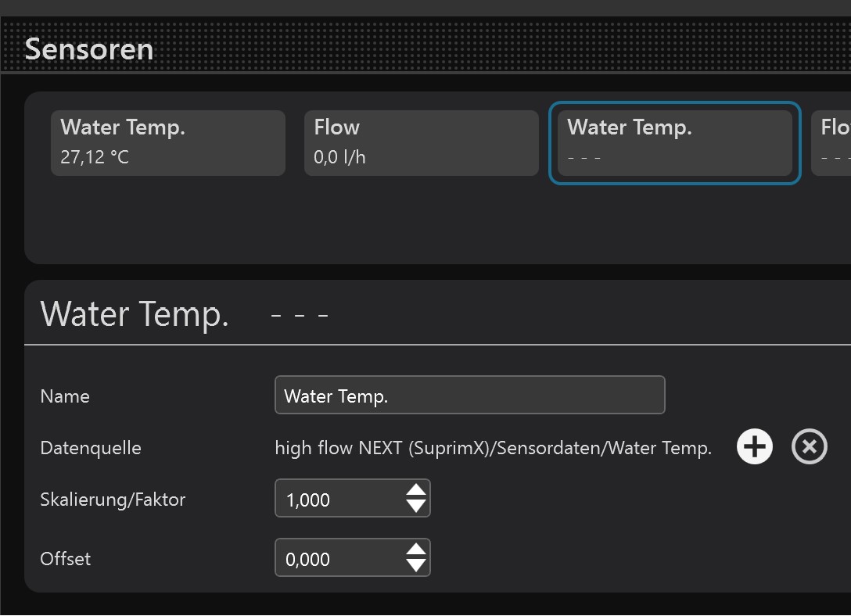Decrease Skalierung/Faktor with the down arrow

click(x=416, y=507)
